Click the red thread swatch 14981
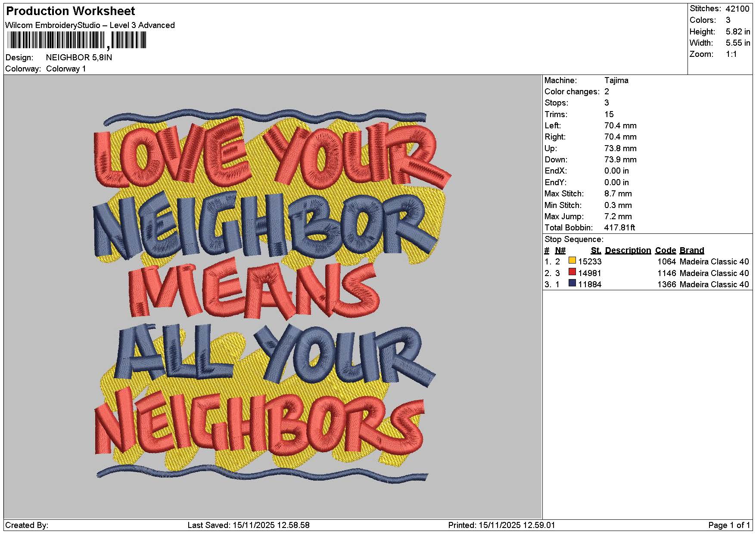 [572, 272]
